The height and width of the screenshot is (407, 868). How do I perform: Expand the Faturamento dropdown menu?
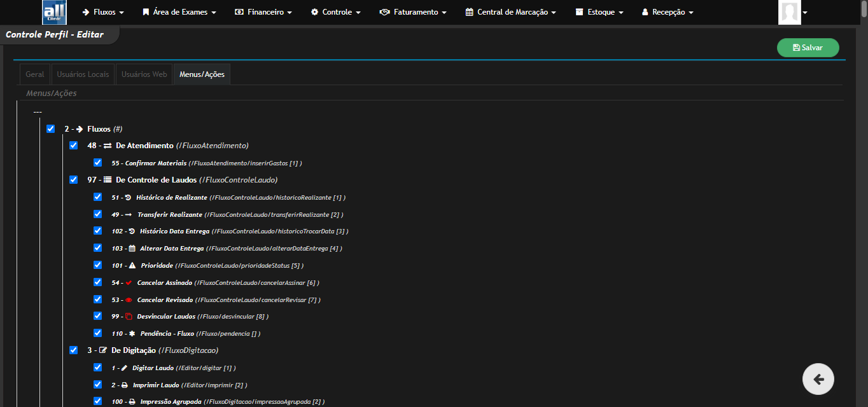(412, 12)
